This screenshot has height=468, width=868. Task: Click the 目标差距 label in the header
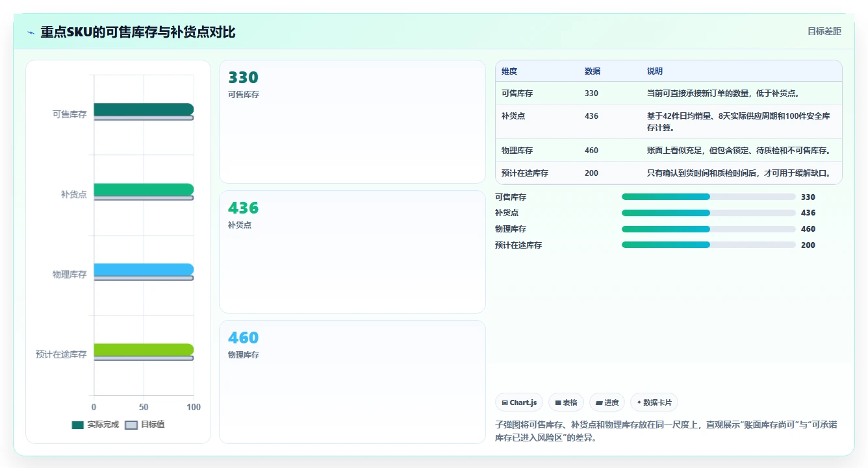[x=824, y=31]
